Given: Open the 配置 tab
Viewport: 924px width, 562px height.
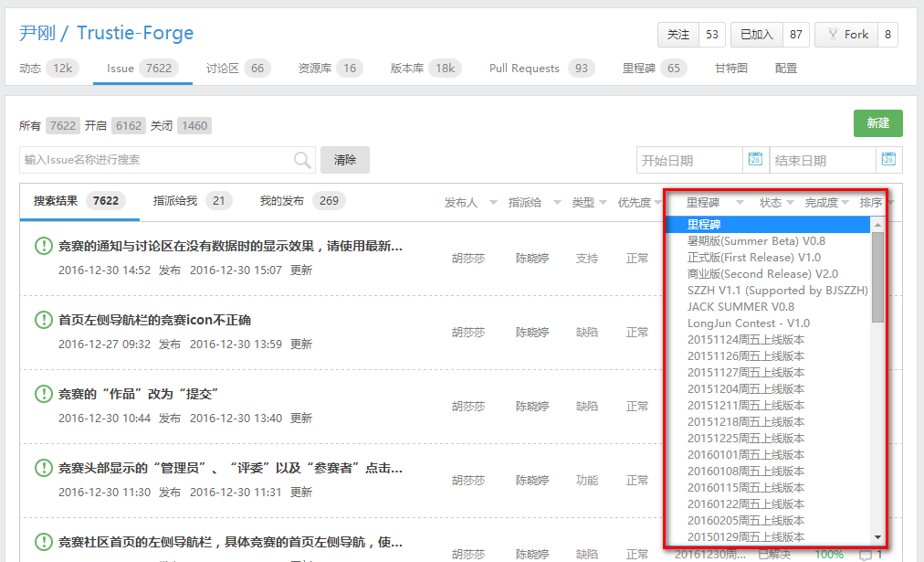Looking at the screenshot, I should point(785,69).
